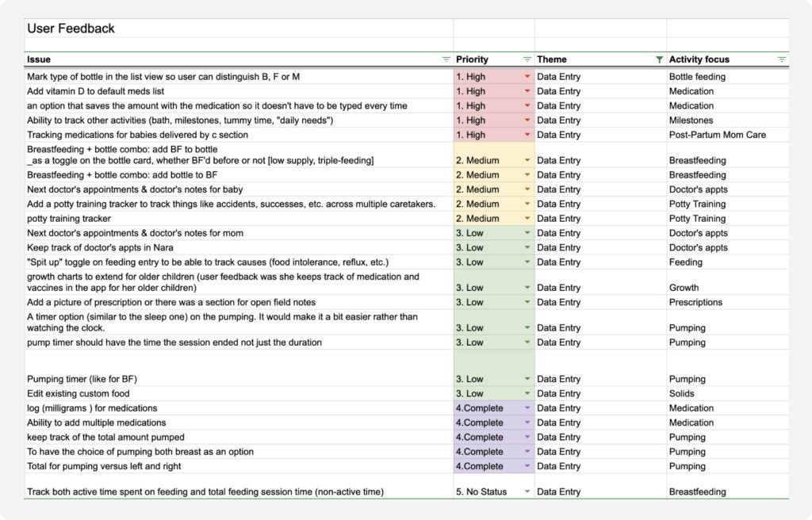Select '2. Medium' cell for 'add bottle to BF' row
812x520 pixels.
494,175
